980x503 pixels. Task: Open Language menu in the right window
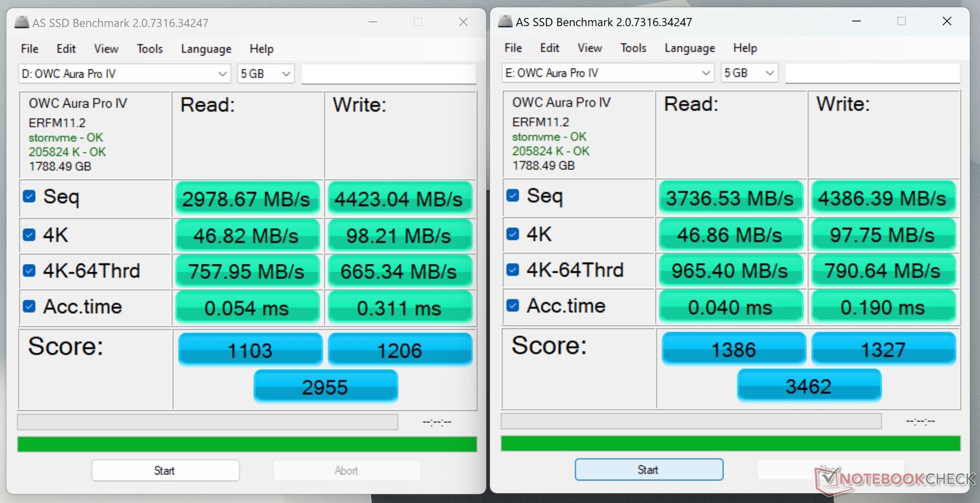[x=690, y=47]
